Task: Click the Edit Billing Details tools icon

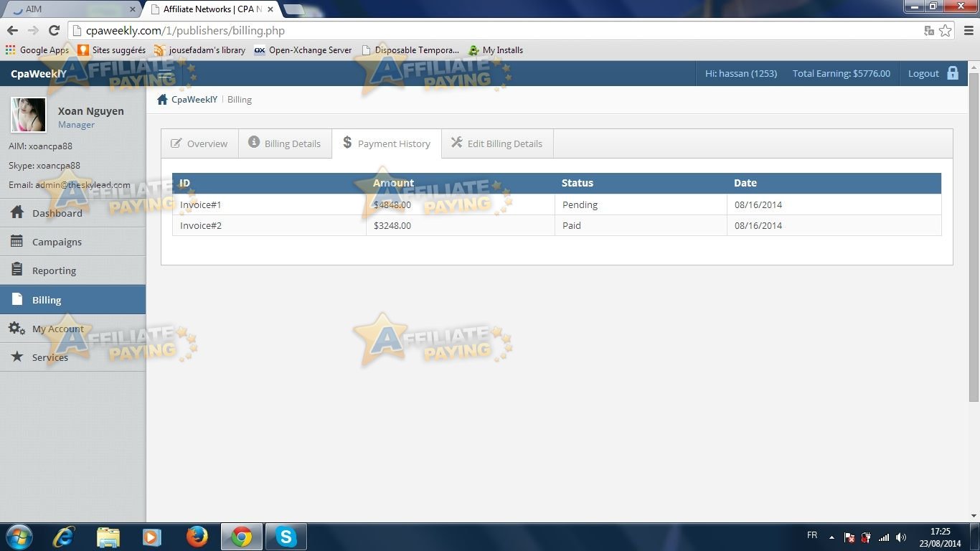Action: pyautogui.click(x=457, y=143)
